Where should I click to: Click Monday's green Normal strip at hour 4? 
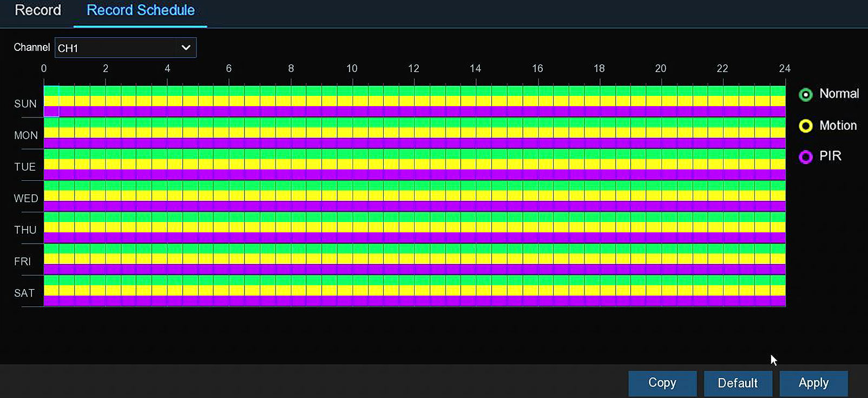[x=175, y=122]
